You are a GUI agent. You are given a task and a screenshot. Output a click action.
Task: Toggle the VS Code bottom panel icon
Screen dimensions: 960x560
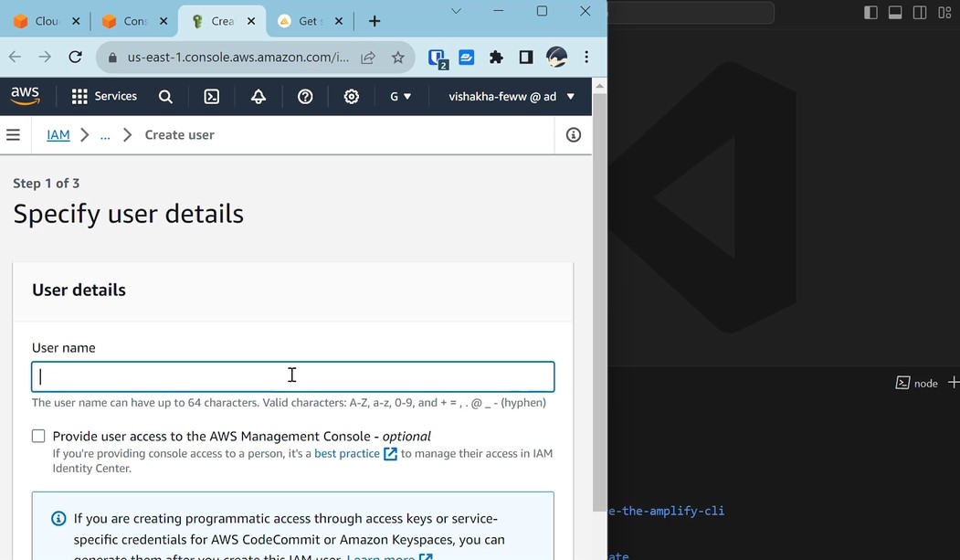pos(895,13)
